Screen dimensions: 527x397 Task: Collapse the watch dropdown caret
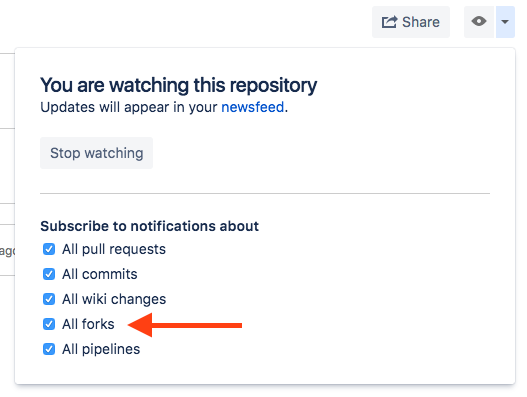pyautogui.click(x=505, y=22)
